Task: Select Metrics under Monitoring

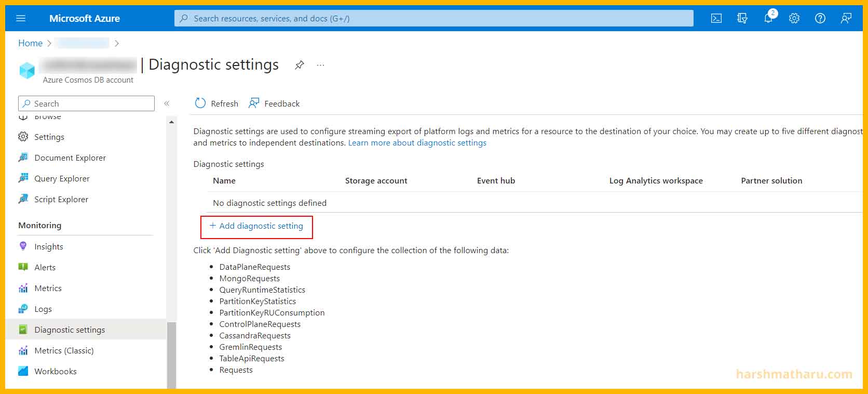Action: point(48,288)
